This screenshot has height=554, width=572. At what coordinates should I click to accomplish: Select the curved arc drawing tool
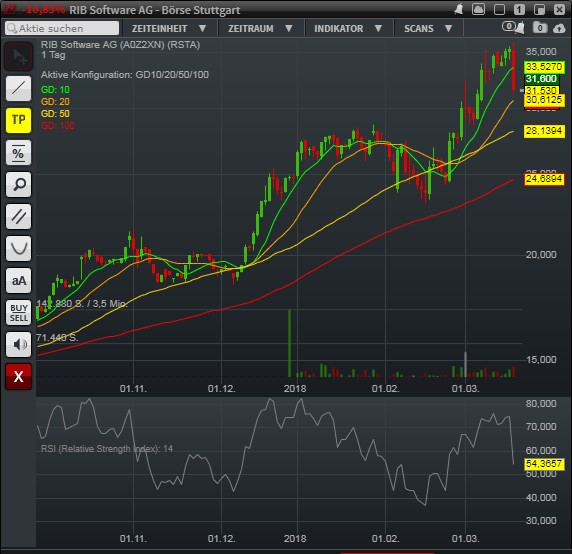[x=19, y=249]
